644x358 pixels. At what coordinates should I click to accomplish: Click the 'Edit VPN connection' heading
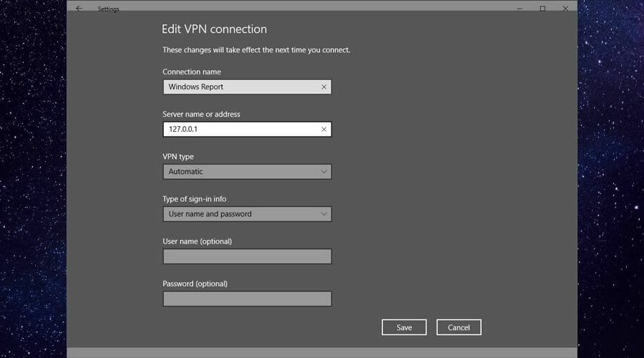click(x=214, y=29)
